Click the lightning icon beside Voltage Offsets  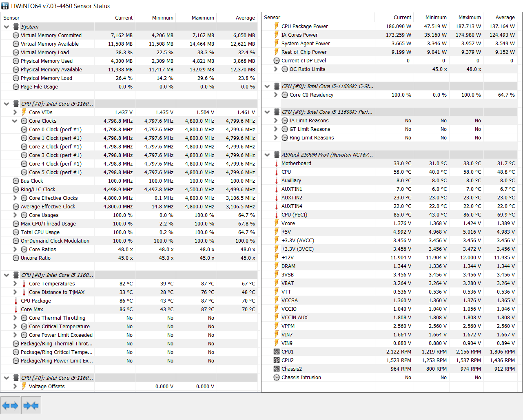pyautogui.click(x=24, y=386)
